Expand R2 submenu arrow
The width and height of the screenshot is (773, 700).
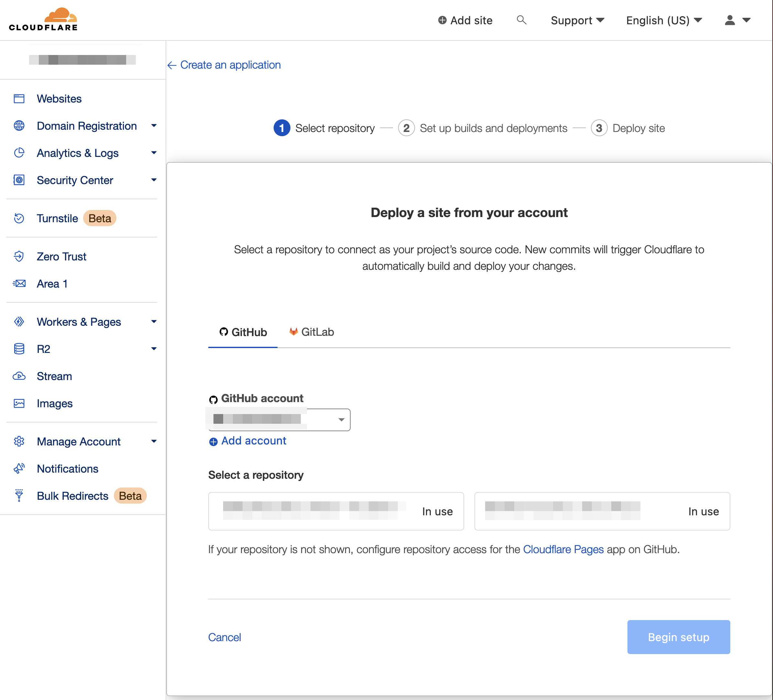(154, 349)
